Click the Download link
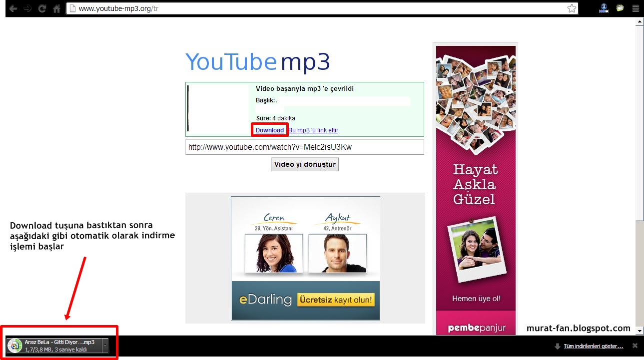 [270, 130]
